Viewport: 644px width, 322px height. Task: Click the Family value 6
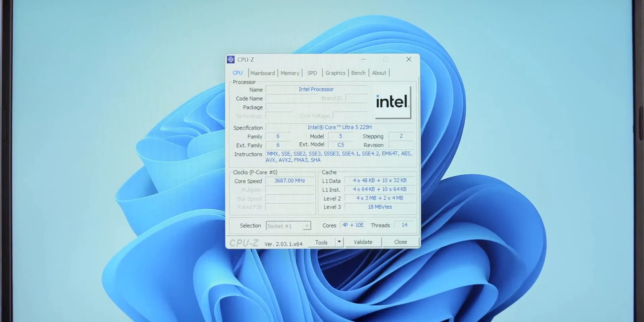click(x=278, y=136)
